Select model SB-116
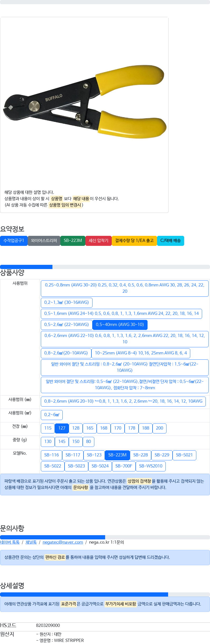210x644 pixels. click(51, 455)
